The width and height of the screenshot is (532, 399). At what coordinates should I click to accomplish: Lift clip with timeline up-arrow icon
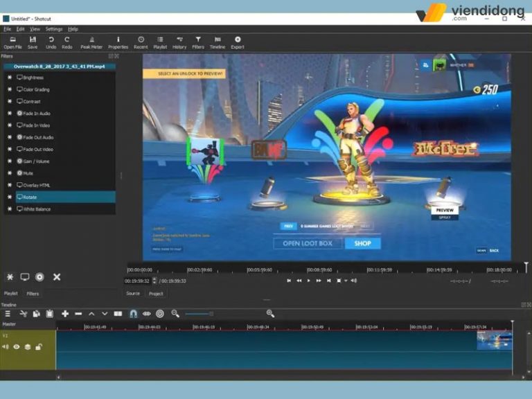[91, 314]
